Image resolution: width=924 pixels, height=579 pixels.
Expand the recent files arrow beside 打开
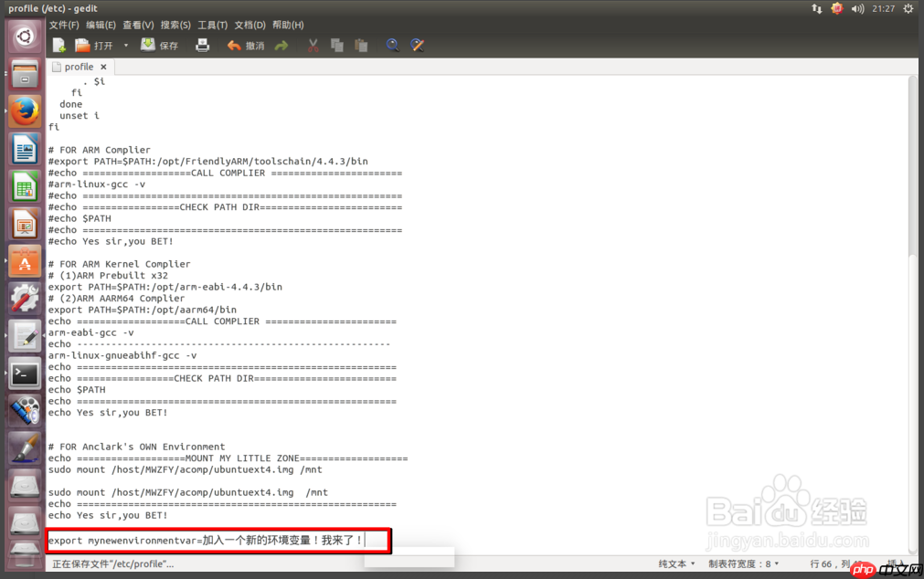125,46
